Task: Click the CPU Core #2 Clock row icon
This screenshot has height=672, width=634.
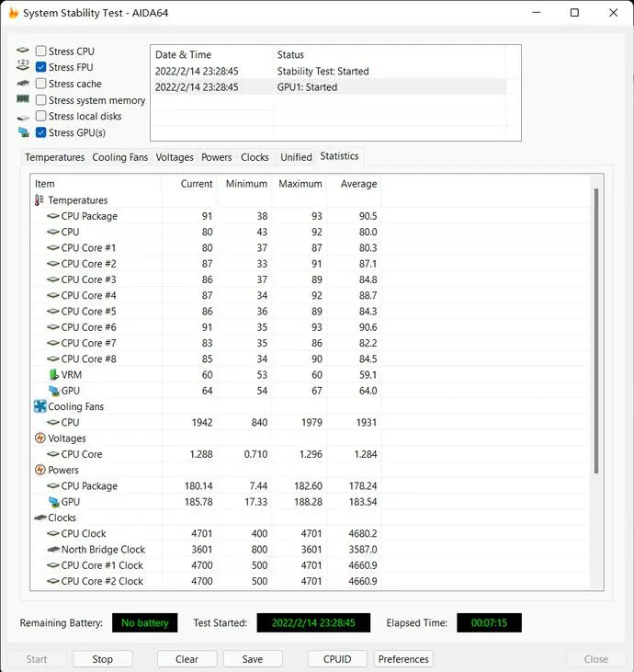Action: click(x=53, y=581)
